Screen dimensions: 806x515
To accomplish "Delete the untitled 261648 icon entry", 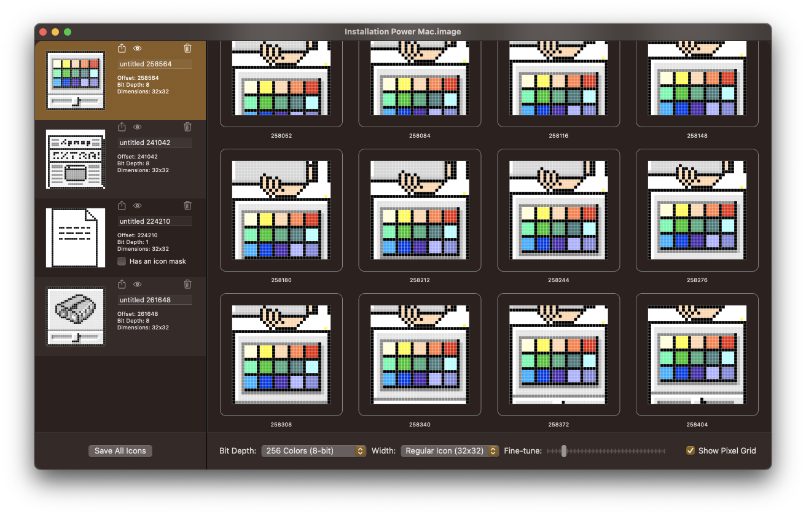I will 187,284.
